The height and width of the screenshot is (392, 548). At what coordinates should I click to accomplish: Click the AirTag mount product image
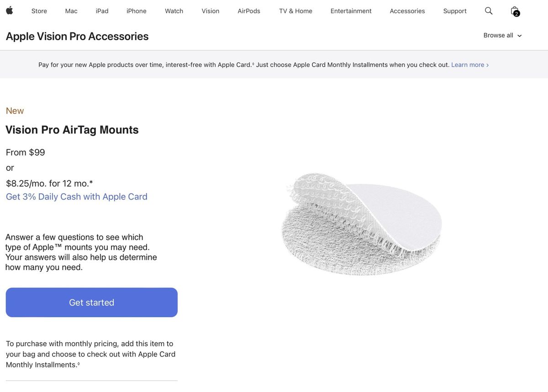point(362,224)
